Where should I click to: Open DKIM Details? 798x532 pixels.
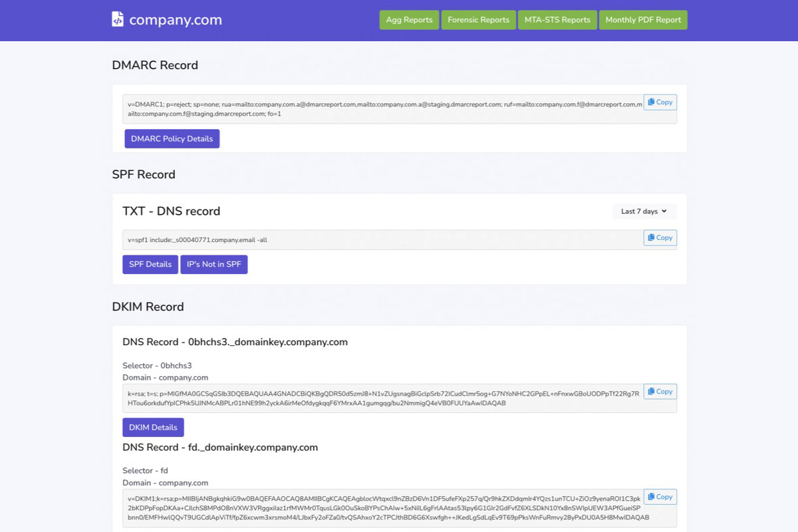[153, 427]
